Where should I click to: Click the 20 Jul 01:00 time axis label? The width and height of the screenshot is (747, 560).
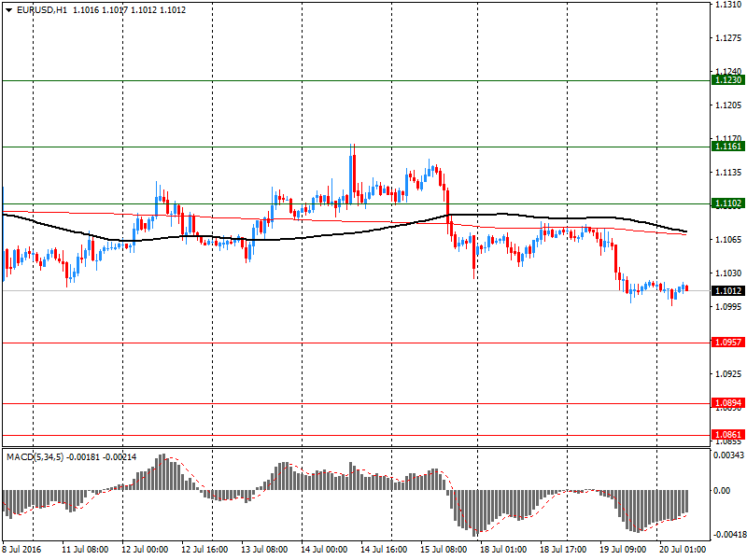tap(683, 550)
